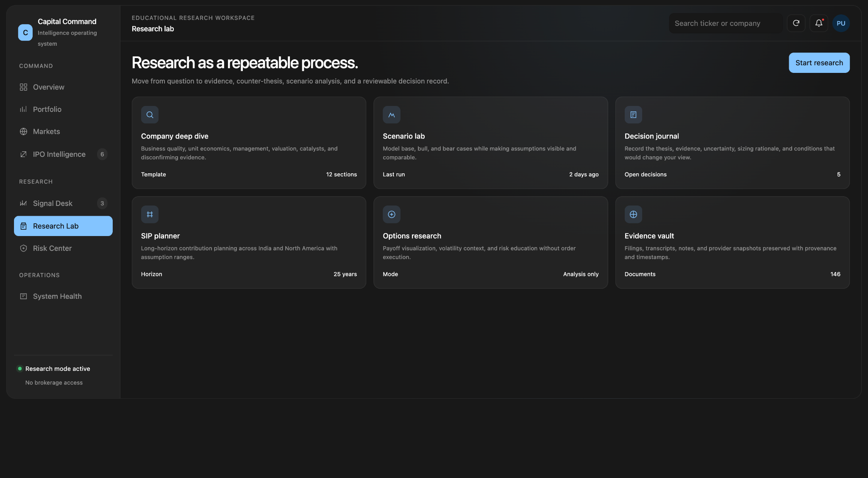Image resolution: width=868 pixels, height=478 pixels.
Task: Open the Company deep dive card title
Action: 175,136
